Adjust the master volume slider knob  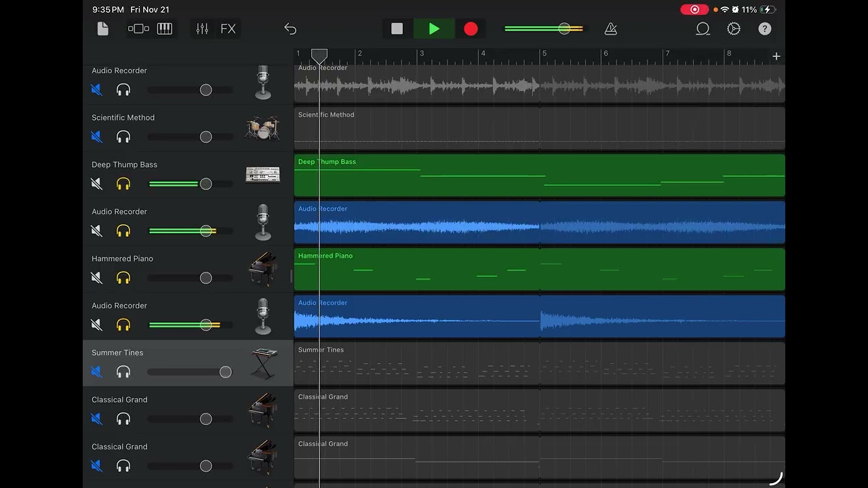click(564, 28)
